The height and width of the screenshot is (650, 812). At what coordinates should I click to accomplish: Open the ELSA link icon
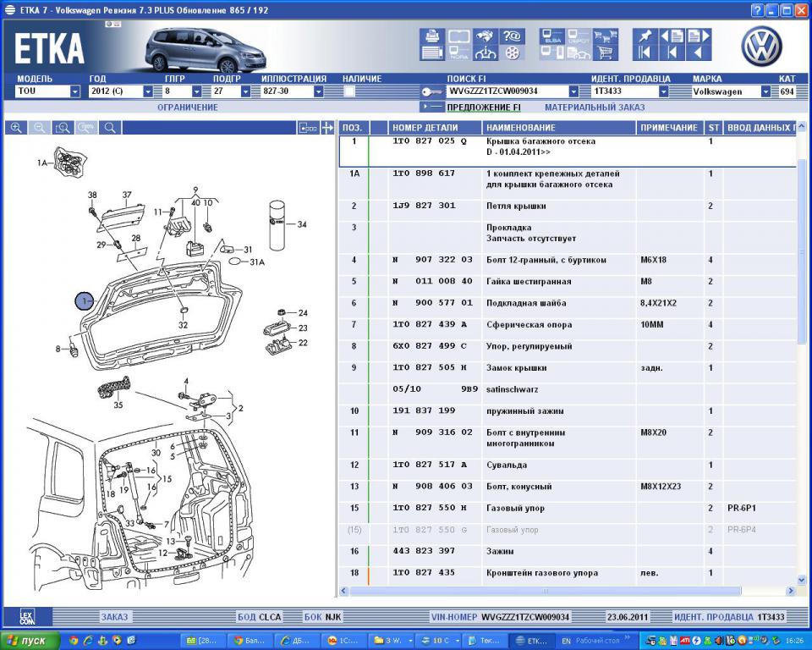pyautogui.click(x=552, y=36)
